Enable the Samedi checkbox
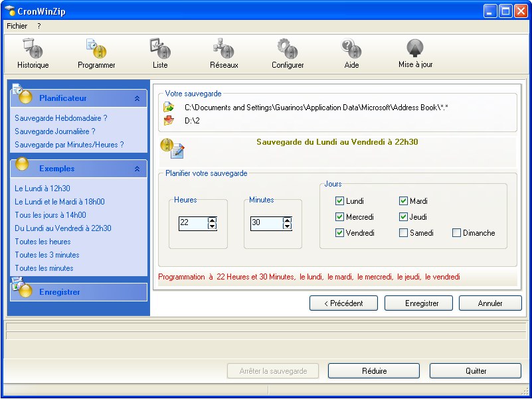Screen dimensions: 532x399 pyautogui.click(x=403, y=233)
